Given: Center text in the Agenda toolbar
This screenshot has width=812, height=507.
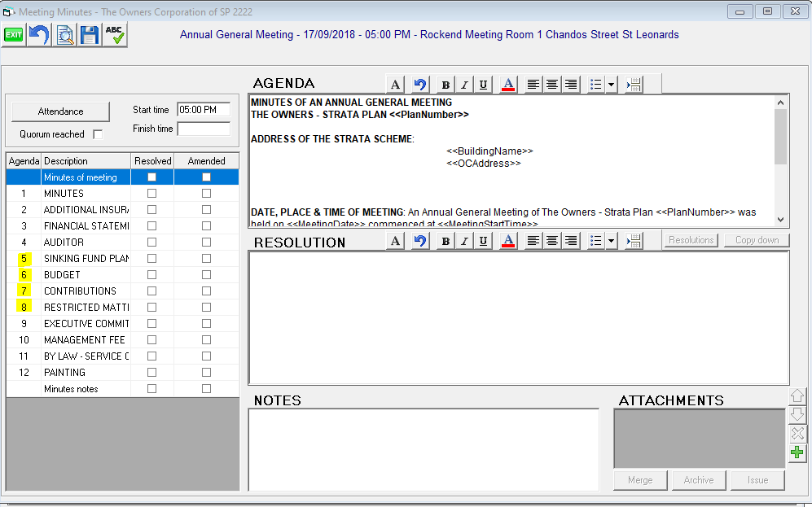Looking at the screenshot, I should click(x=552, y=85).
